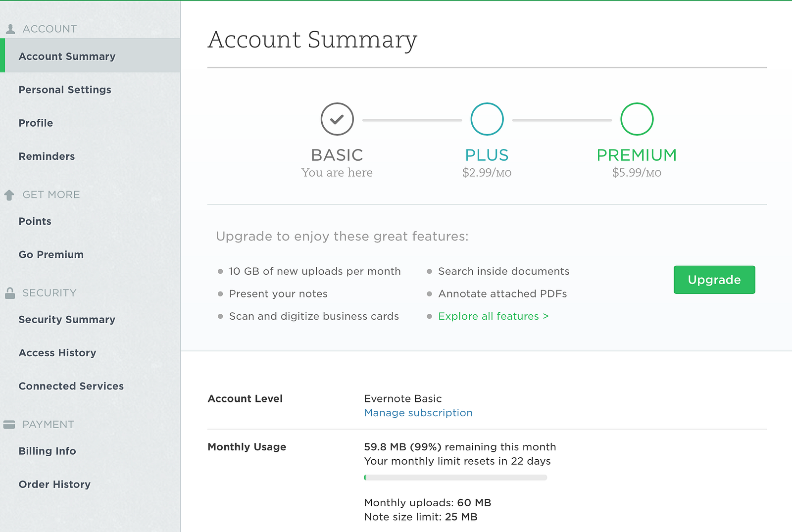Open Personal Settings in the sidebar

(65, 90)
